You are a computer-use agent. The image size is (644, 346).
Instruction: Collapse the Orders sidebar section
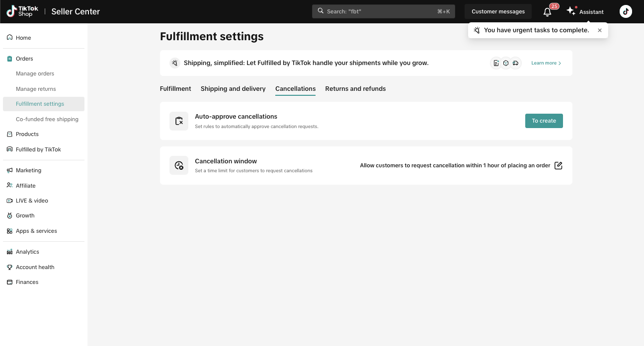click(24, 59)
